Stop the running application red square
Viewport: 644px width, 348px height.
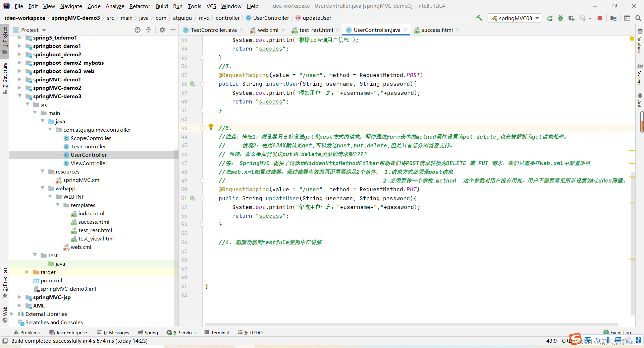(x=600, y=18)
